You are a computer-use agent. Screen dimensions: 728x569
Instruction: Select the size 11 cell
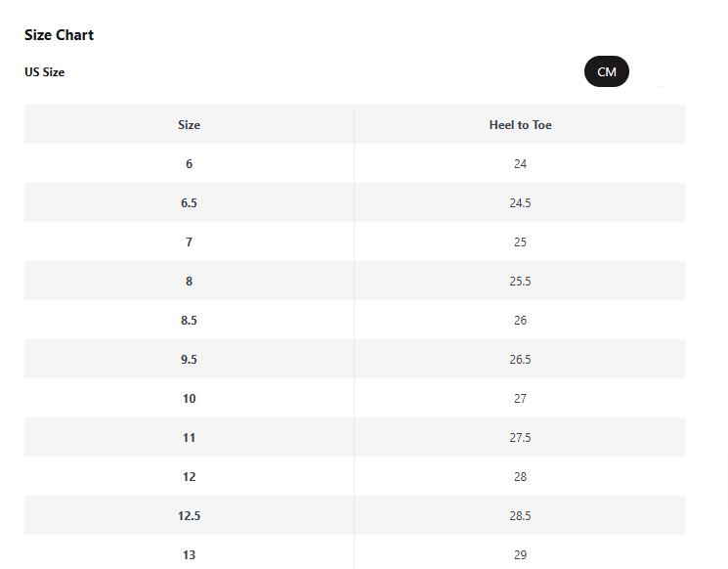[x=190, y=438]
